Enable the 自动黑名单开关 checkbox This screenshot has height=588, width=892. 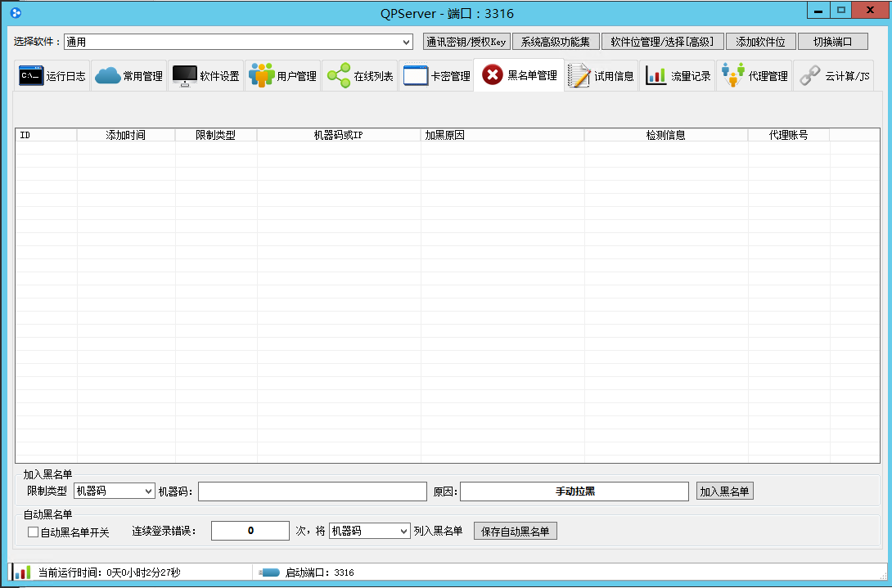tap(34, 532)
